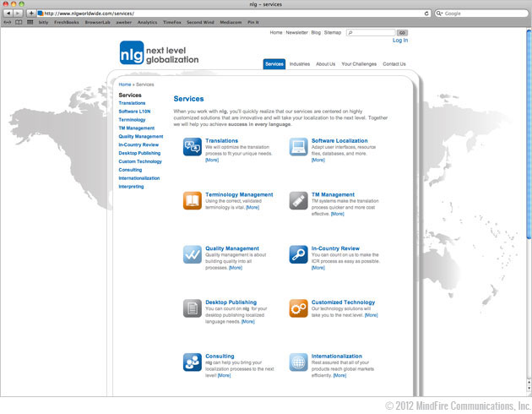Click More under Desktop Publishing

pos(248,322)
